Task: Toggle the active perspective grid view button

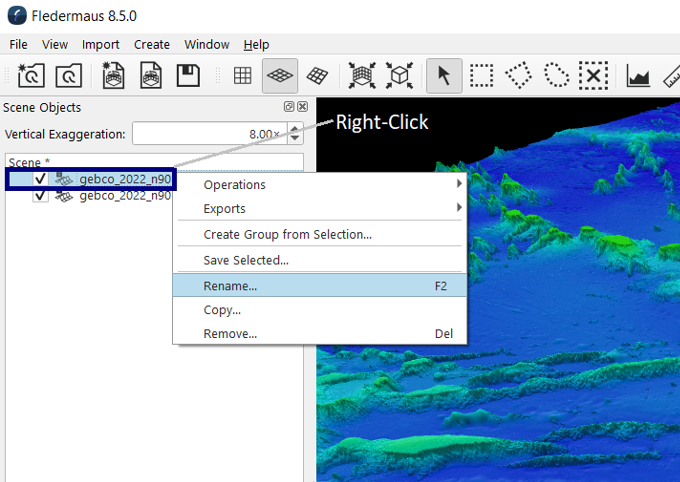Action: click(280, 75)
